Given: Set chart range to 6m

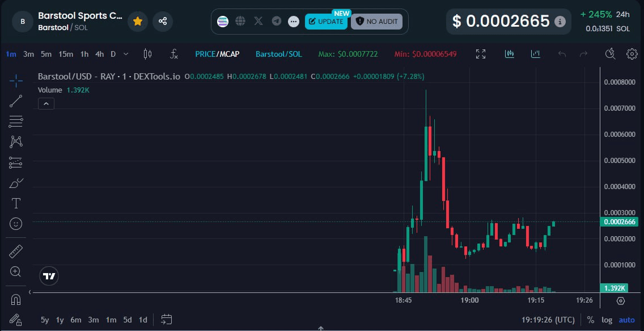Looking at the screenshot, I should 75,320.
